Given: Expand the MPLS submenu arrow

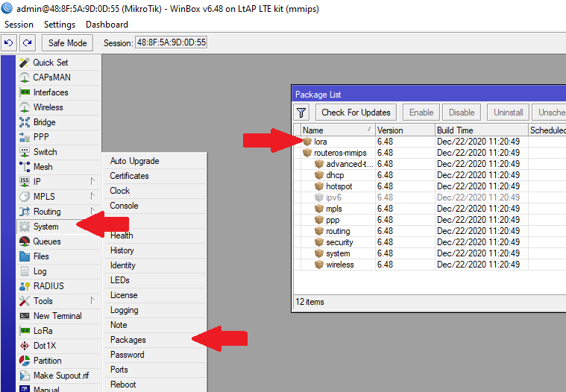Looking at the screenshot, I should tap(92, 196).
